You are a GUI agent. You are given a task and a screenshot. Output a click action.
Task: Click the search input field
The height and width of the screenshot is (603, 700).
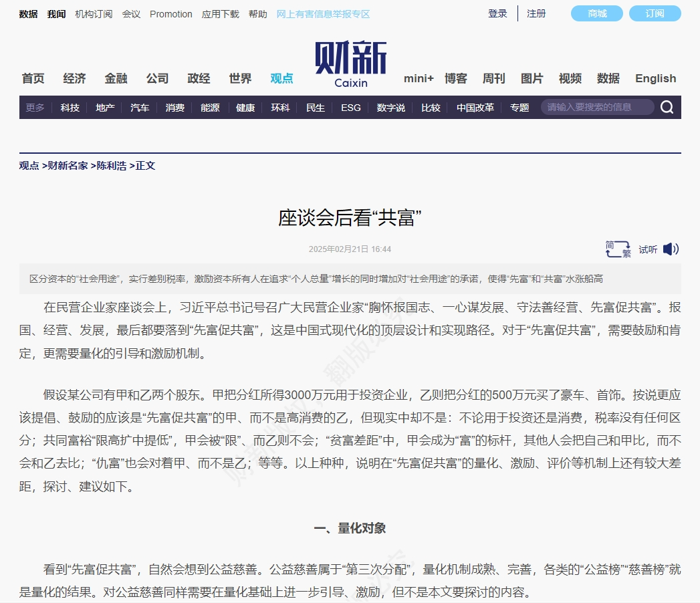596,106
